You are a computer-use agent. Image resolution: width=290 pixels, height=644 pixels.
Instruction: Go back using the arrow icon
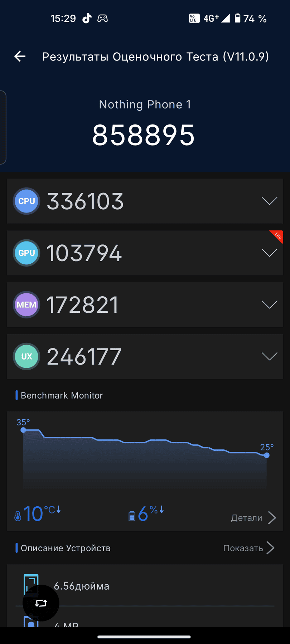pyautogui.click(x=20, y=56)
